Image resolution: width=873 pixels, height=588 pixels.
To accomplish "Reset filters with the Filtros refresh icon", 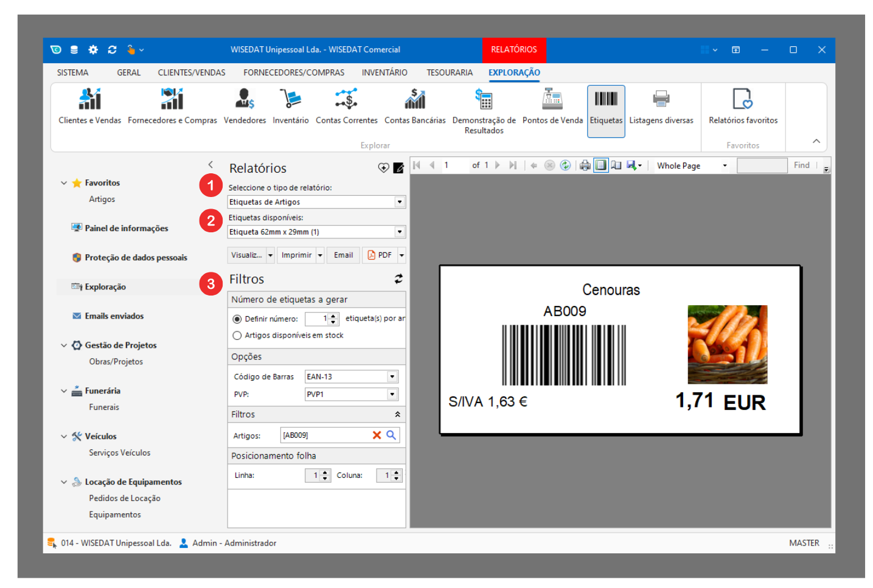I will (398, 279).
